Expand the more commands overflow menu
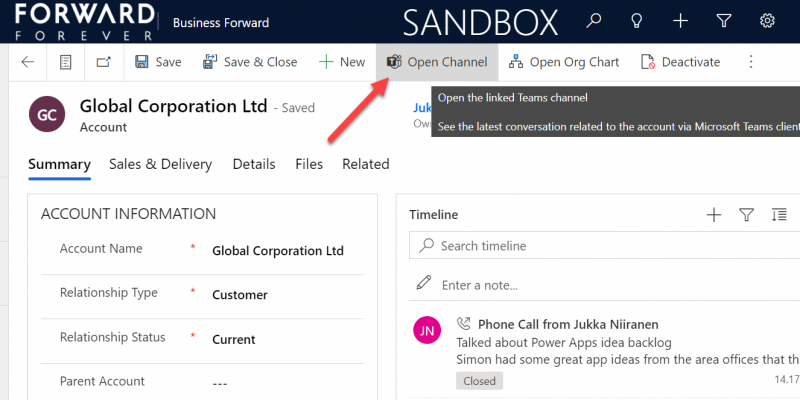The image size is (800, 400). click(x=751, y=62)
